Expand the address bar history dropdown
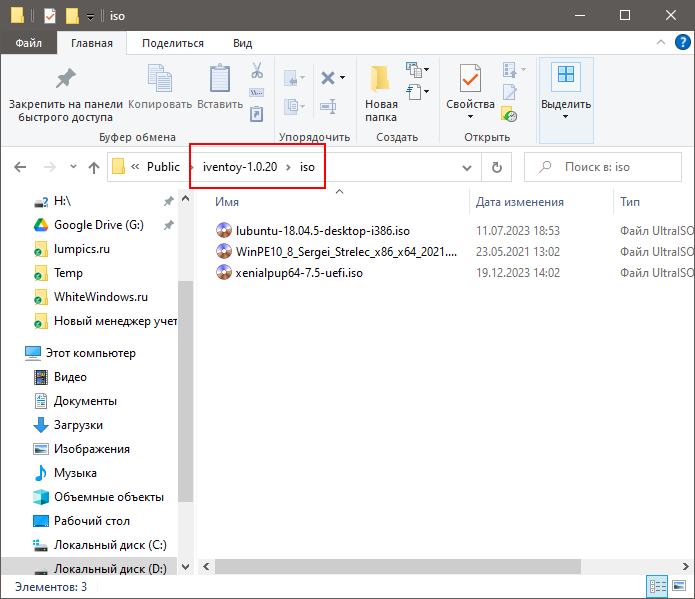 (x=467, y=168)
